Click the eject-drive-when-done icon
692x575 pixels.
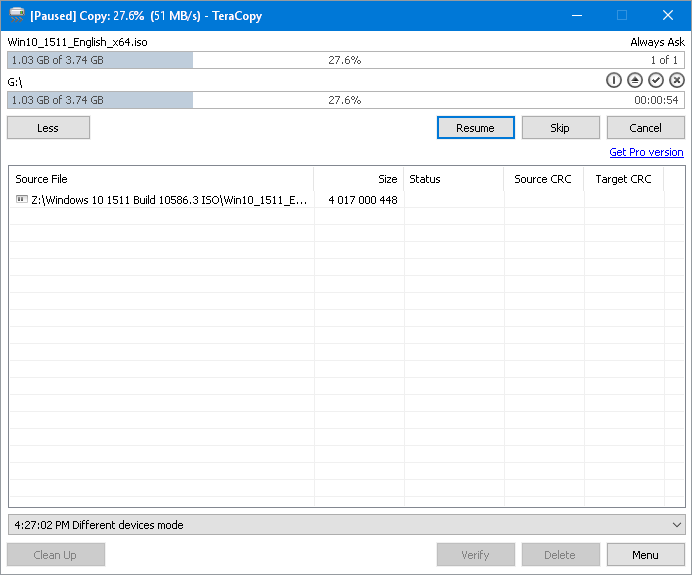635,80
